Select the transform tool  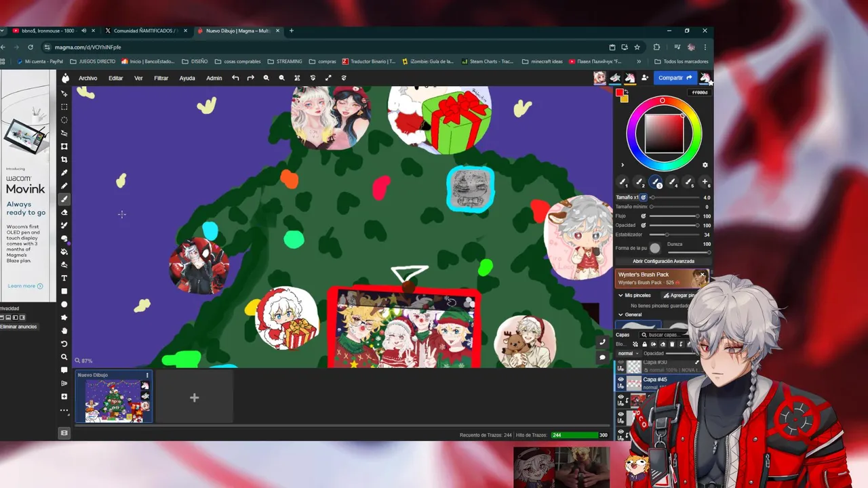tap(64, 146)
